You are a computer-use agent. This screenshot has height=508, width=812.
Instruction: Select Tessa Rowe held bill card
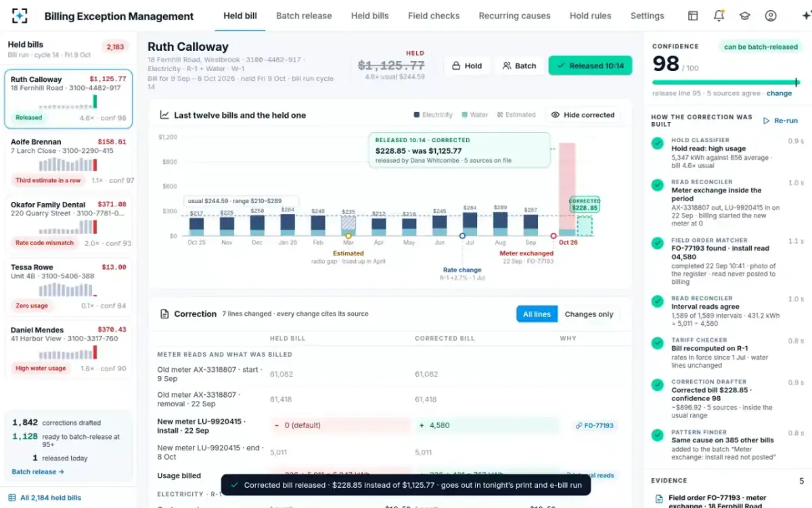[68, 288]
